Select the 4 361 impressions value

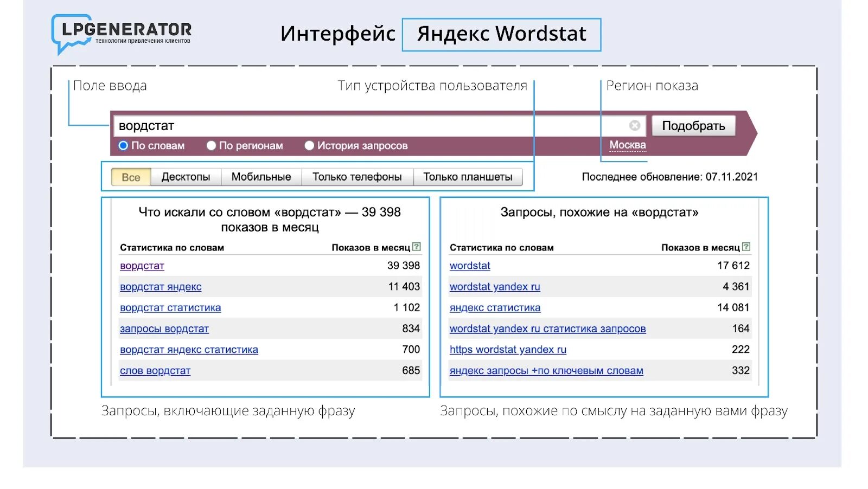736,287
